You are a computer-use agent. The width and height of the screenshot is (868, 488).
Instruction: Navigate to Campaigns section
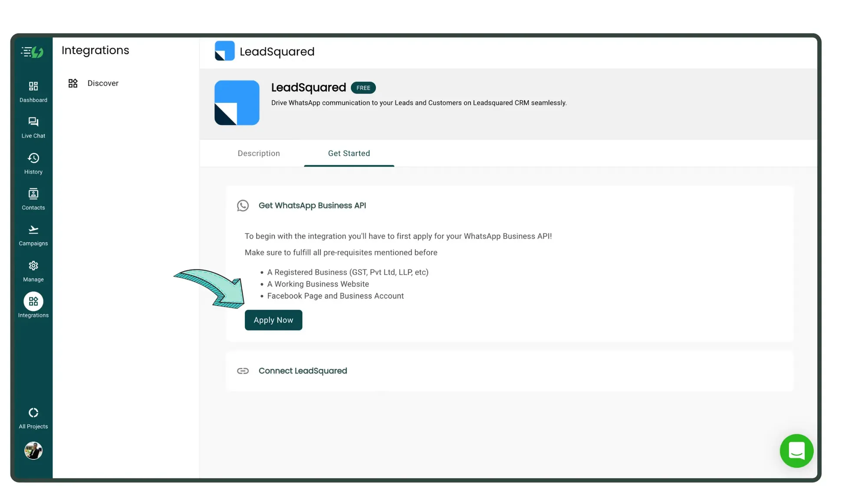33,236
